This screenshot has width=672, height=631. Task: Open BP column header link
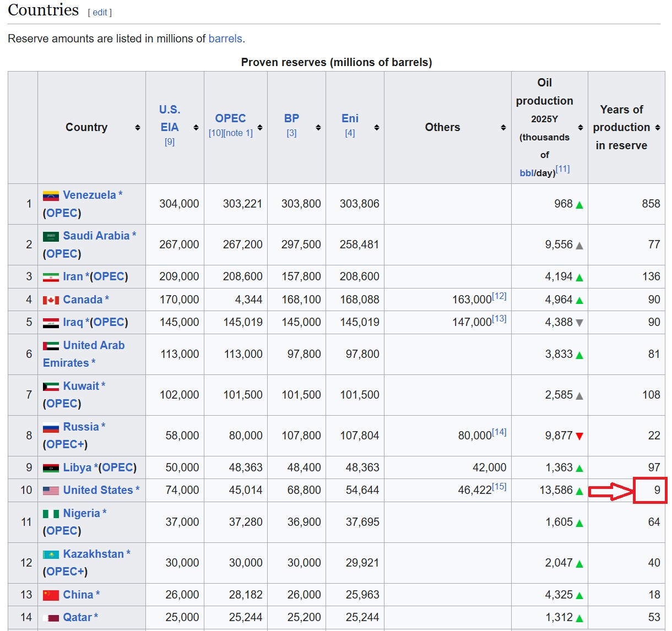point(291,118)
